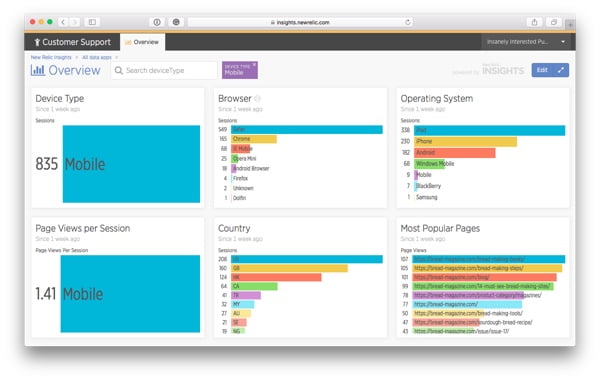
Task: Click Safari's forward arrow
Action: pyautogui.click(x=75, y=22)
